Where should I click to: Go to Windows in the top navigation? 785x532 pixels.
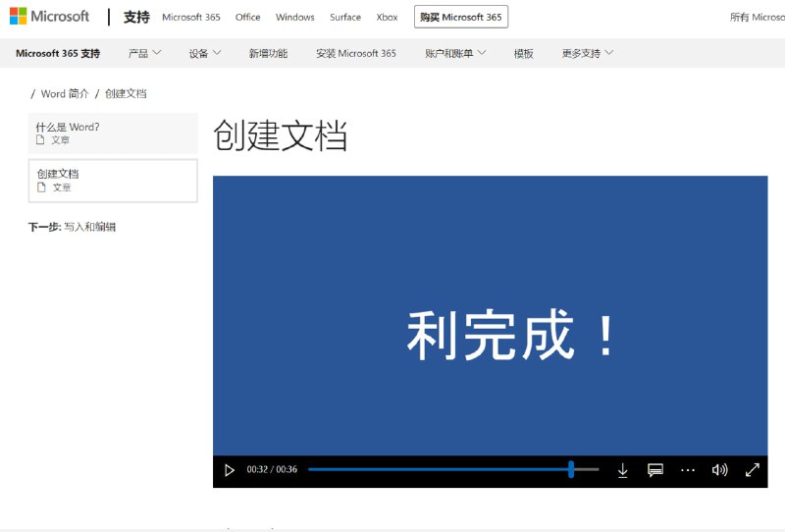(x=295, y=17)
